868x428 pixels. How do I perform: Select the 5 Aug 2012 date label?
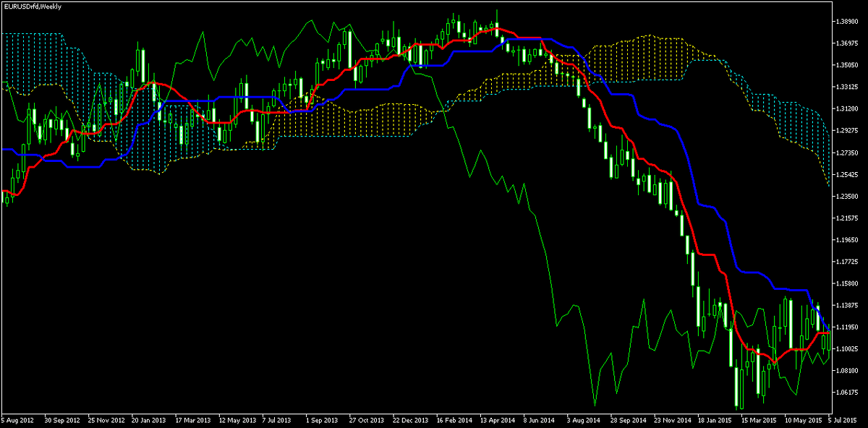(x=17, y=419)
